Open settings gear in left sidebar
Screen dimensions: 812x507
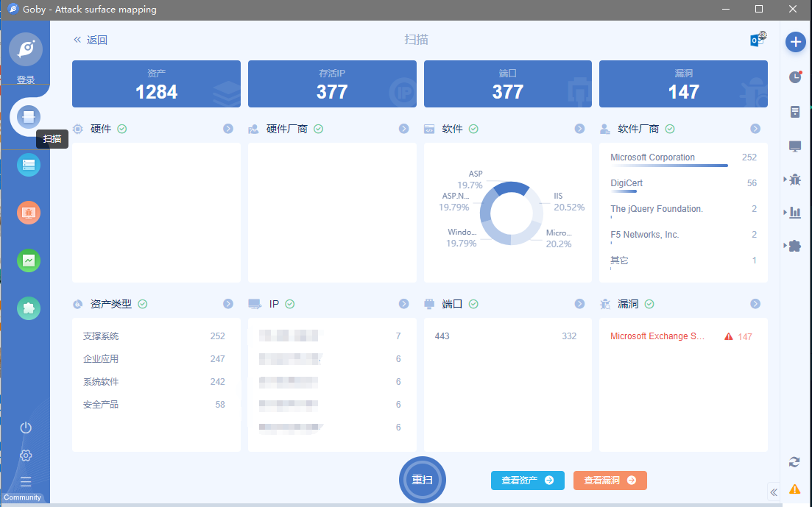pyautogui.click(x=26, y=455)
